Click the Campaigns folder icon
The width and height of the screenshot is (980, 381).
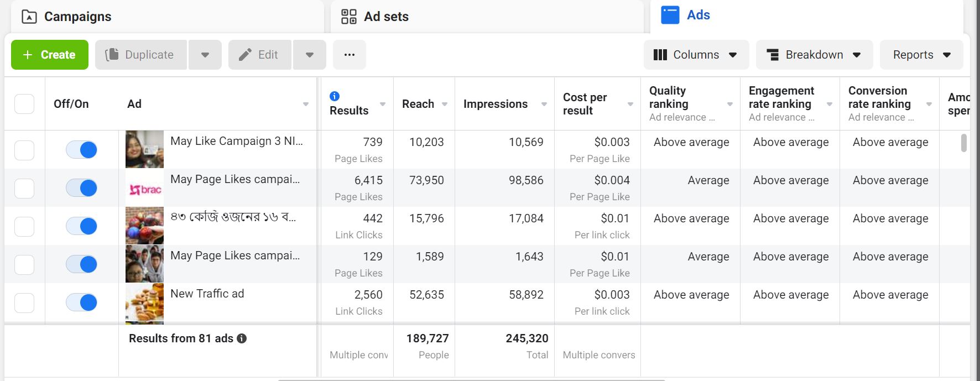point(29,17)
